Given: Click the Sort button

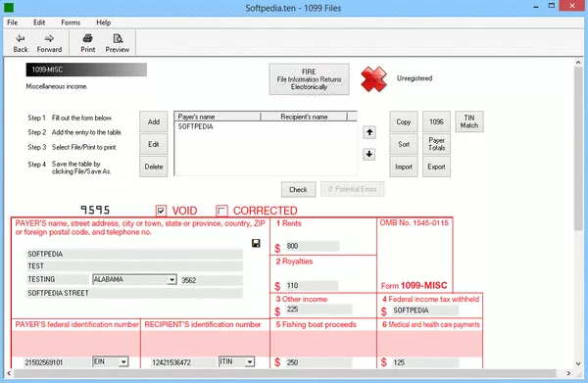Looking at the screenshot, I should point(404,144).
